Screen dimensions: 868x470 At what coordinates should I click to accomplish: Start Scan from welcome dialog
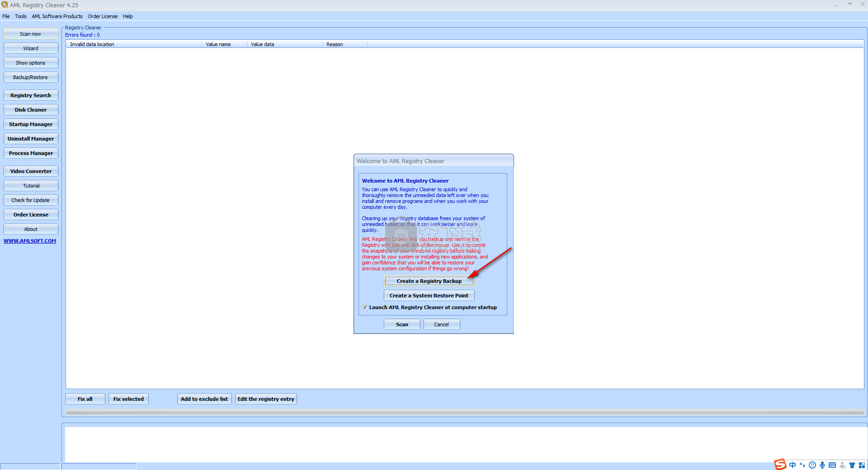[402, 324]
